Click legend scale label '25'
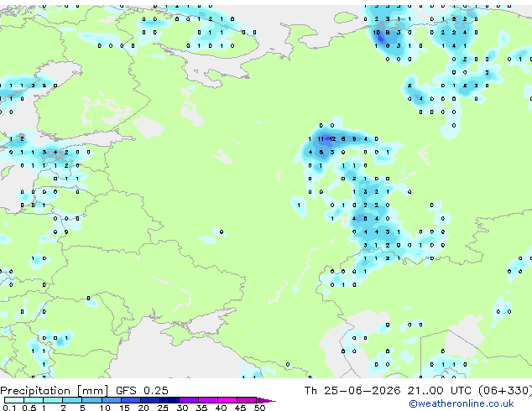Screen dimensions: 532x411 pos(163,408)
